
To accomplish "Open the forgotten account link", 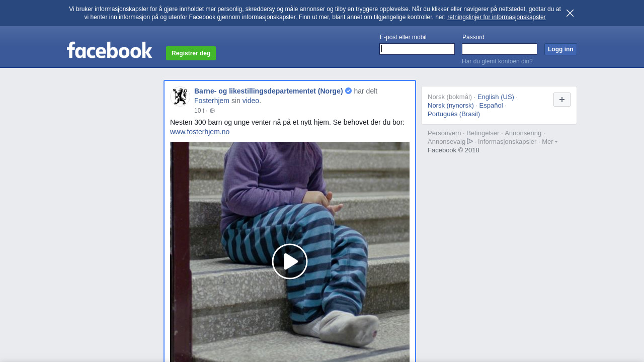I will click(x=497, y=61).
